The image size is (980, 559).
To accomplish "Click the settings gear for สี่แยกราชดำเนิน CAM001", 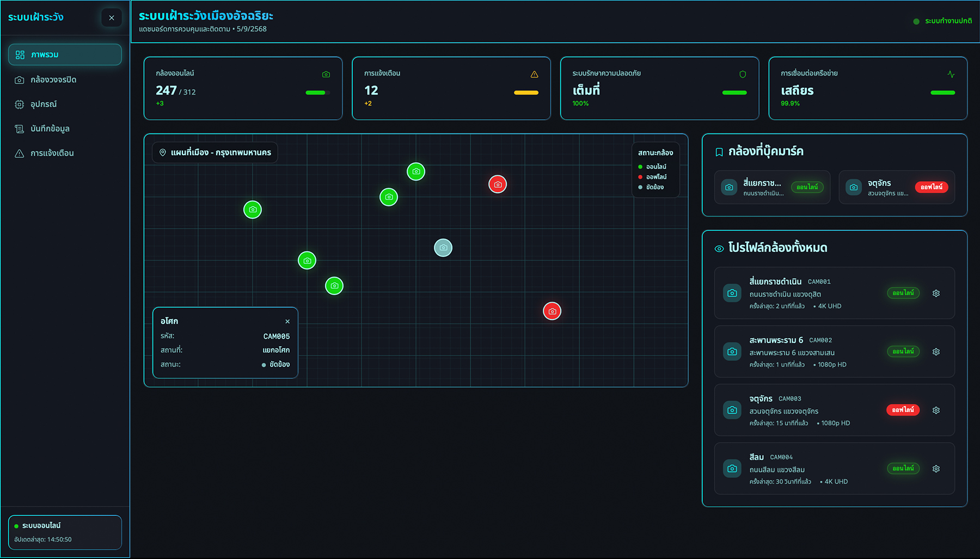I will point(936,293).
